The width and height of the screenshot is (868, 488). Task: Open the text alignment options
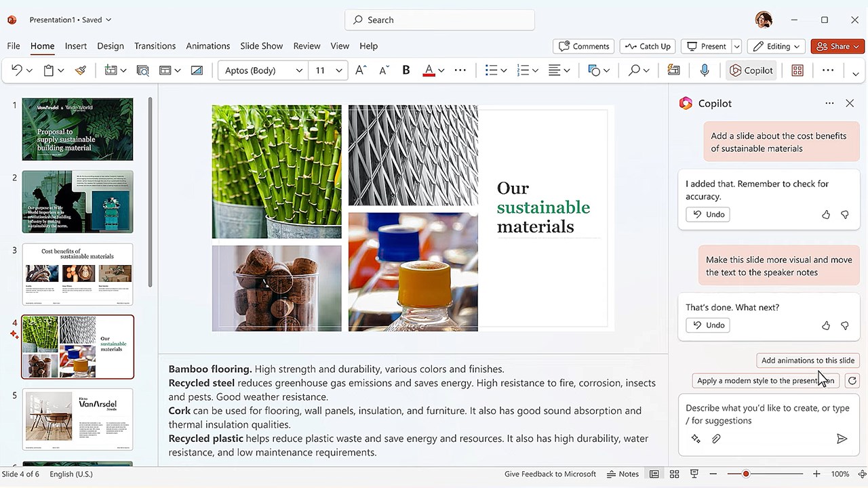pyautogui.click(x=554, y=70)
